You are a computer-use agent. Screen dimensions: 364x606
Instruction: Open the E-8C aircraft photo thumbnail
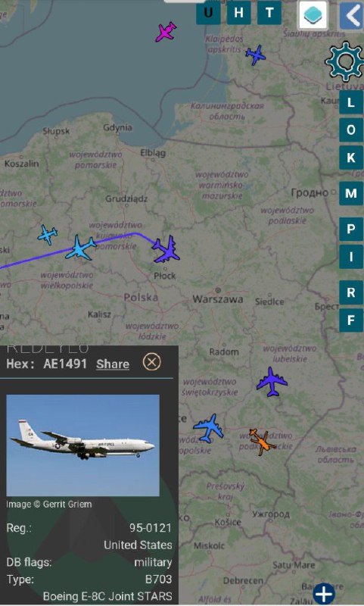coord(83,445)
